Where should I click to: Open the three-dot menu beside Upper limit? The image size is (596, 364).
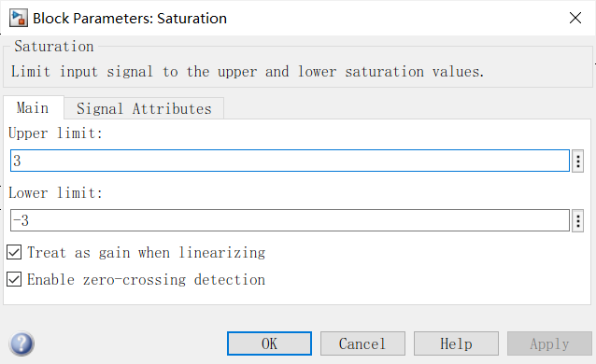577,161
